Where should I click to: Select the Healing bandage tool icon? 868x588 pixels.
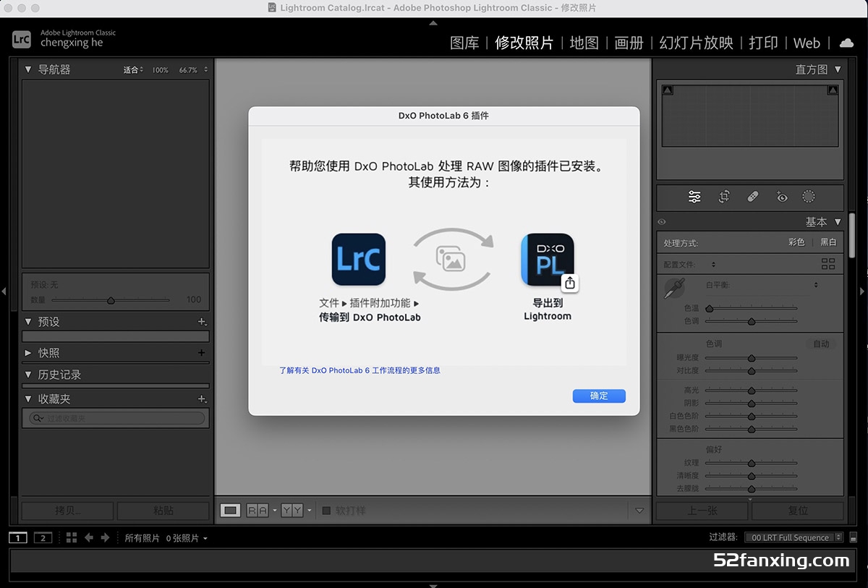coord(752,197)
